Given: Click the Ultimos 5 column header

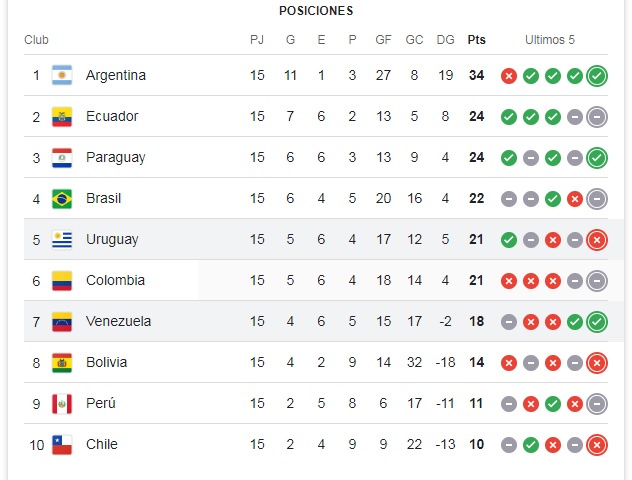Looking at the screenshot, I should (x=550, y=39).
